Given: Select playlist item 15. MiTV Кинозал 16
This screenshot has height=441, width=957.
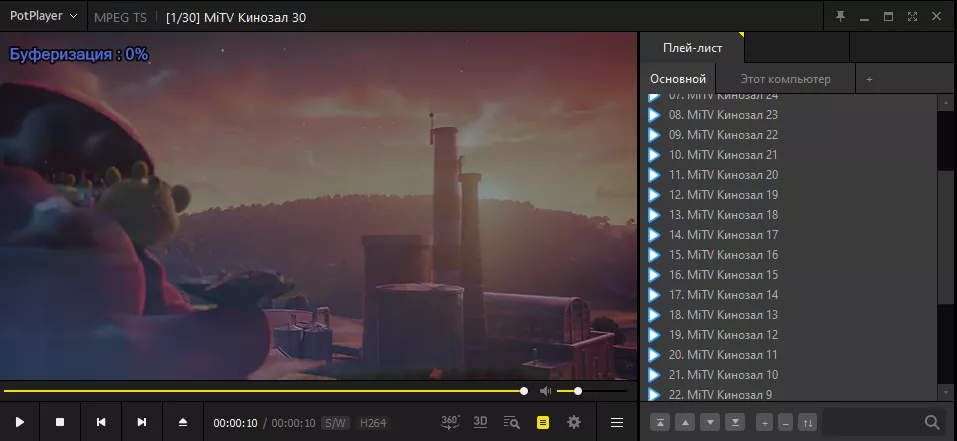Looking at the screenshot, I should tap(790, 255).
